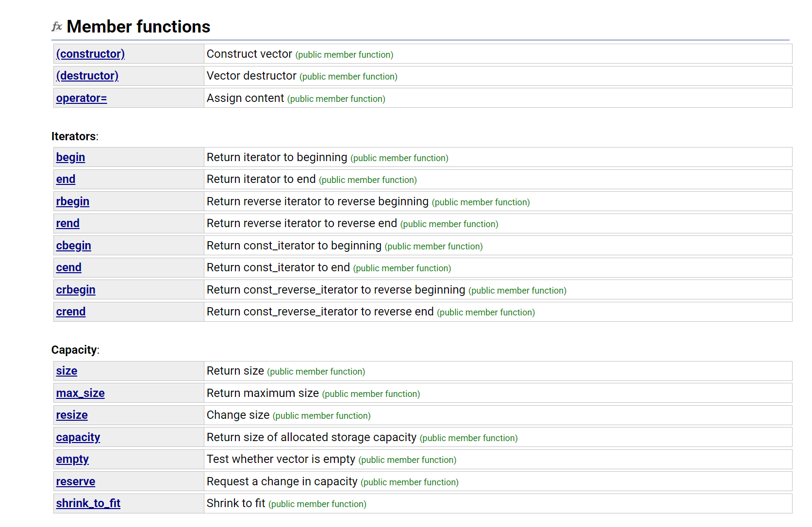This screenshot has height=527, width=812.
Task: Open the rbegin link
Action: tap(73, 201)
